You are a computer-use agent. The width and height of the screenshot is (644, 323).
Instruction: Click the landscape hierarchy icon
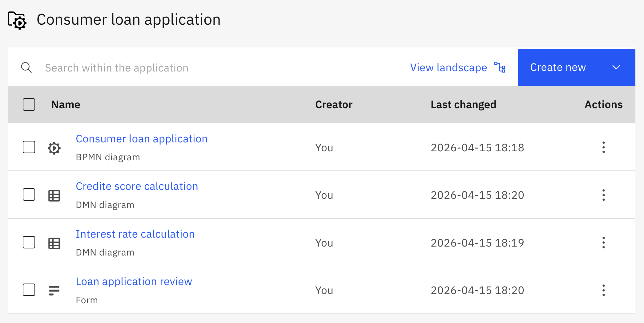(500, 67)
